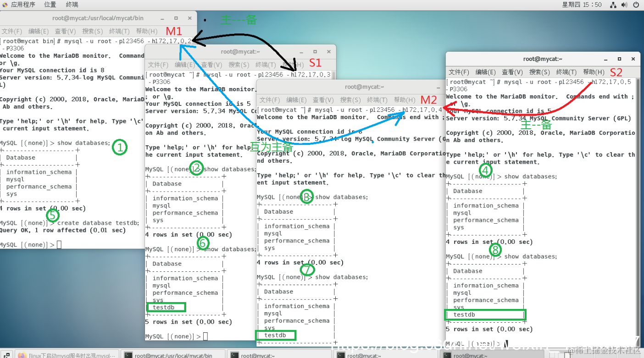Click 'Server version: 5.7.34 MySQL Community Server (GPL)' line

point(539,118)
